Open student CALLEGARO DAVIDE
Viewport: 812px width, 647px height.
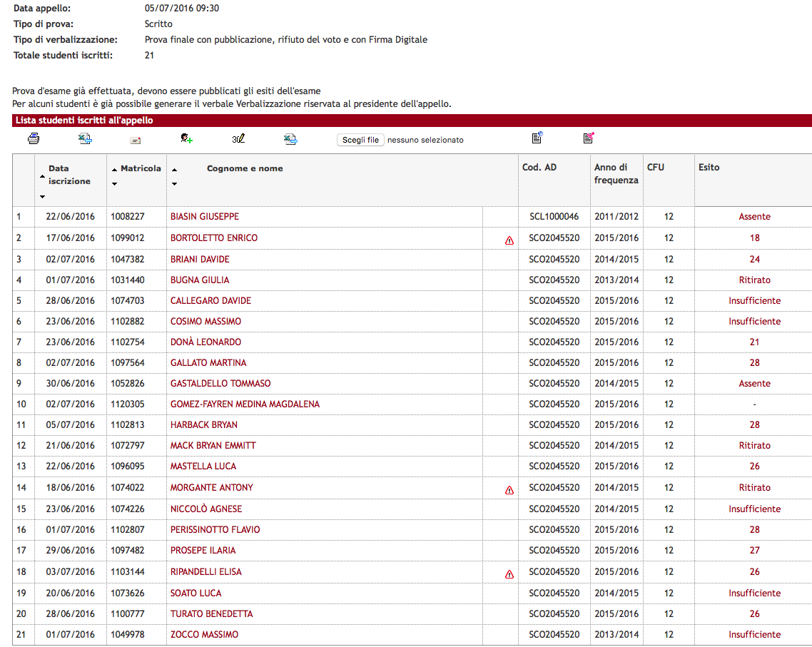(x=210, y=301)
